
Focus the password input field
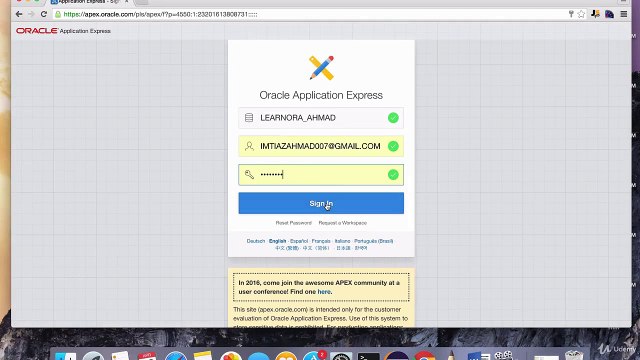[321, 175]
